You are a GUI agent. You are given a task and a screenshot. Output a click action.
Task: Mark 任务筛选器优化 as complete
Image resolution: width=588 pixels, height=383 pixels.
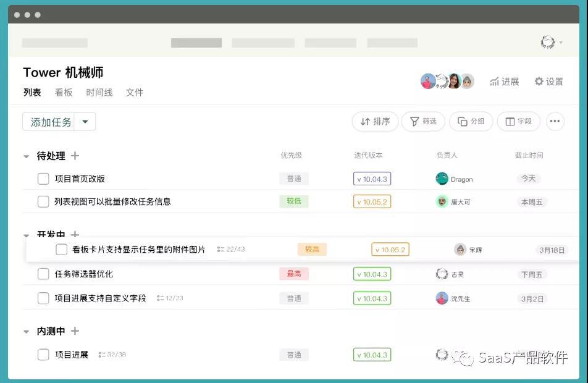pos(43,274)
